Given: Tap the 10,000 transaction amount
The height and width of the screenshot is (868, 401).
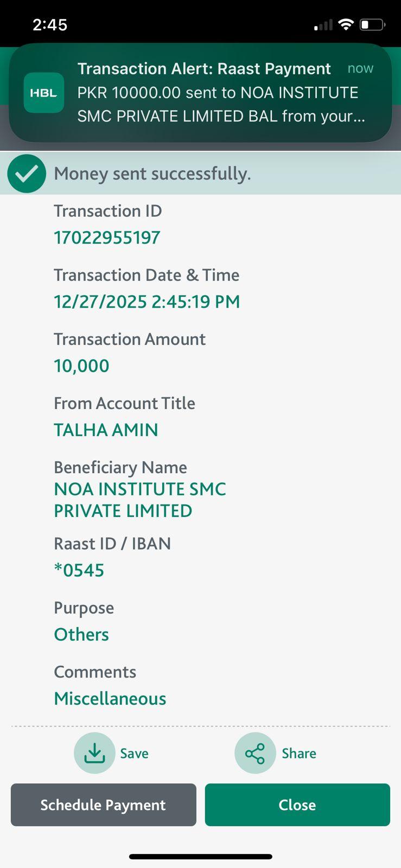Looking at the screenshot, I should point(81,366).
